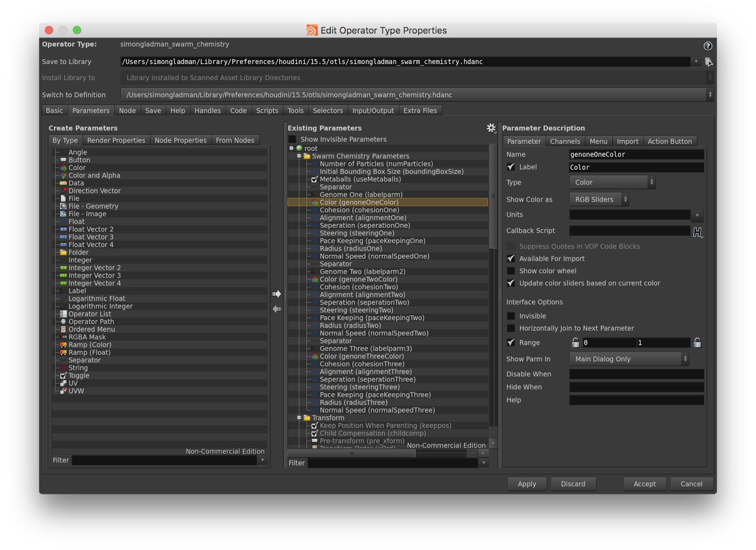The image size is (756, 550).
Task: Switch to the Input/Output tab
Action: pos(373,111)
